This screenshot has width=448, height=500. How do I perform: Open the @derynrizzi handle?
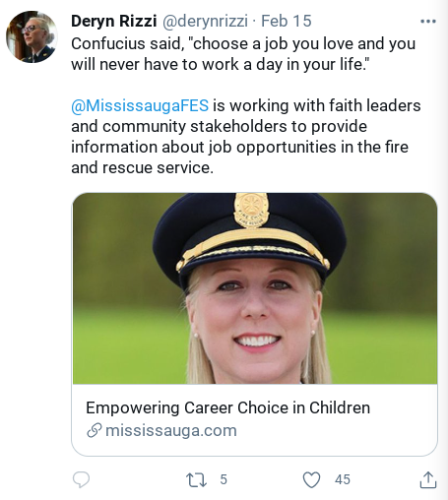coord(205,22)
